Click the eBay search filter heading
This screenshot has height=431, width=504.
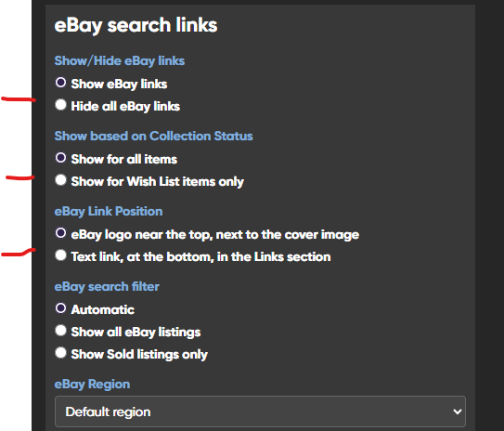click(107, 287)
